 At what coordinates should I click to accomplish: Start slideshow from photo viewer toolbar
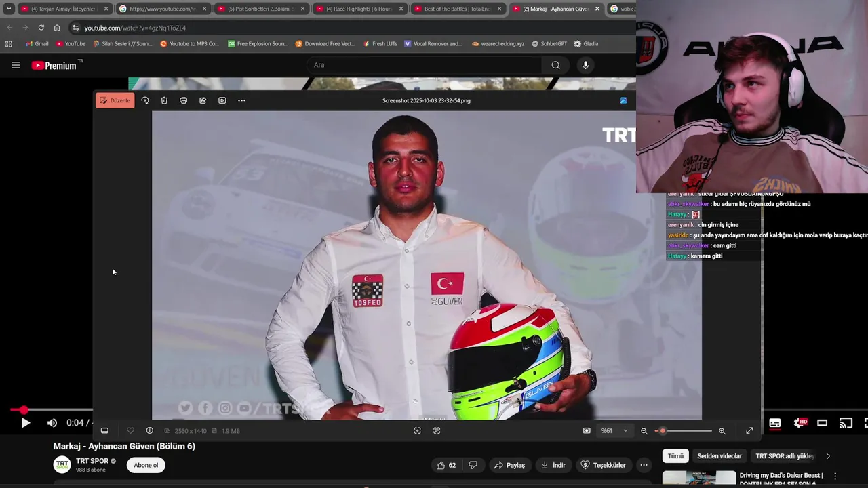[x=222, y=100]
